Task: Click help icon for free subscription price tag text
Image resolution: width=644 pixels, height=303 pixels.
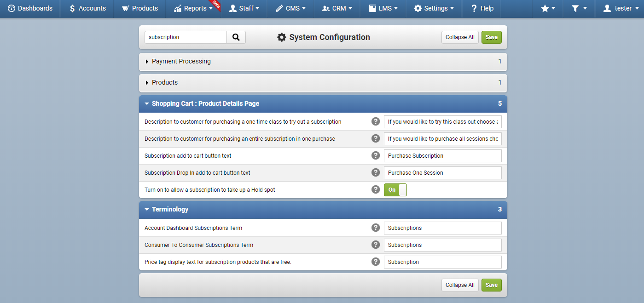Action: pyautogui.click(x=376, y=262)
